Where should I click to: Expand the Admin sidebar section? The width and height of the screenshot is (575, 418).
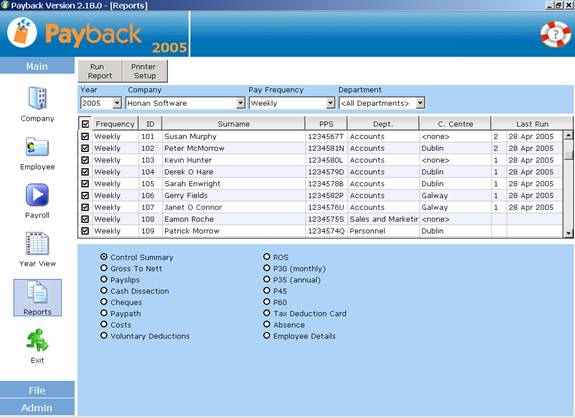click(37, 407)
